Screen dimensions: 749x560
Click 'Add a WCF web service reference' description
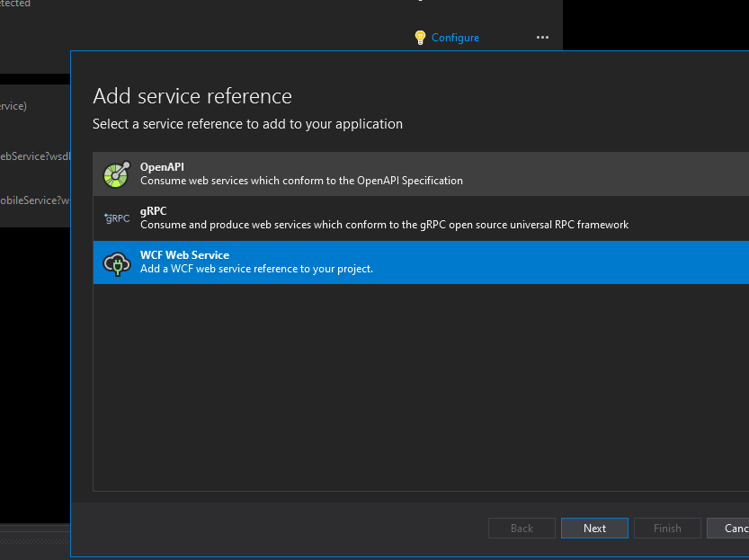click(x=256, y=269)
